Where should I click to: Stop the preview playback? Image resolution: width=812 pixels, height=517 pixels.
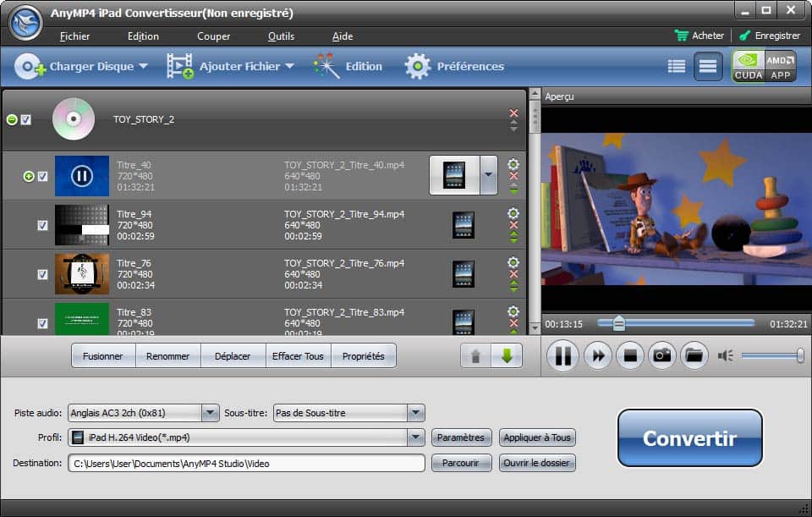629,355
